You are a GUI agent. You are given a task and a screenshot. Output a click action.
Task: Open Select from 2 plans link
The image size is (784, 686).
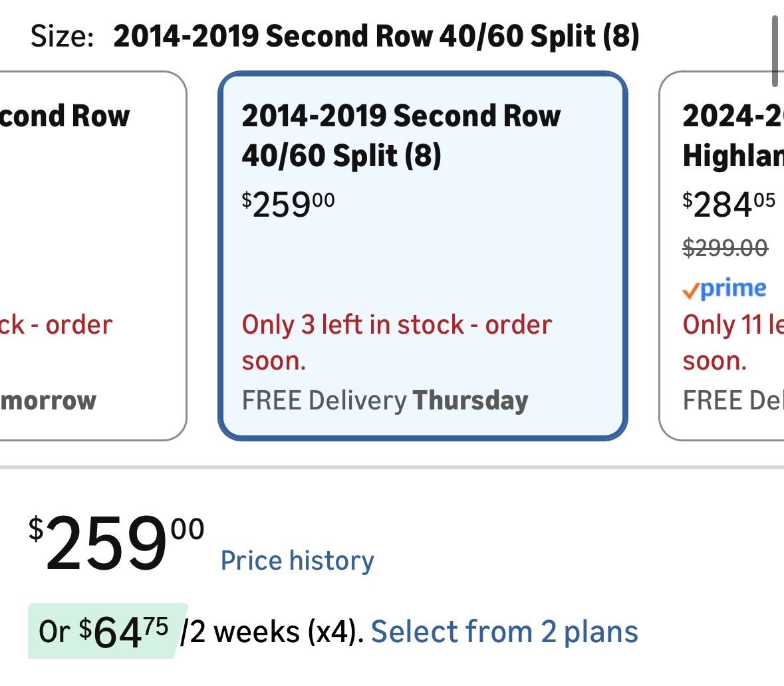click(x=504, y=631)
